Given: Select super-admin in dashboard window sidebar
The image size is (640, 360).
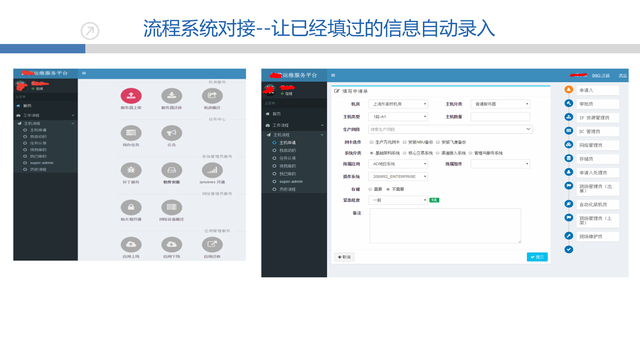Looking at the screenshot, I should (x=42, y=163).
